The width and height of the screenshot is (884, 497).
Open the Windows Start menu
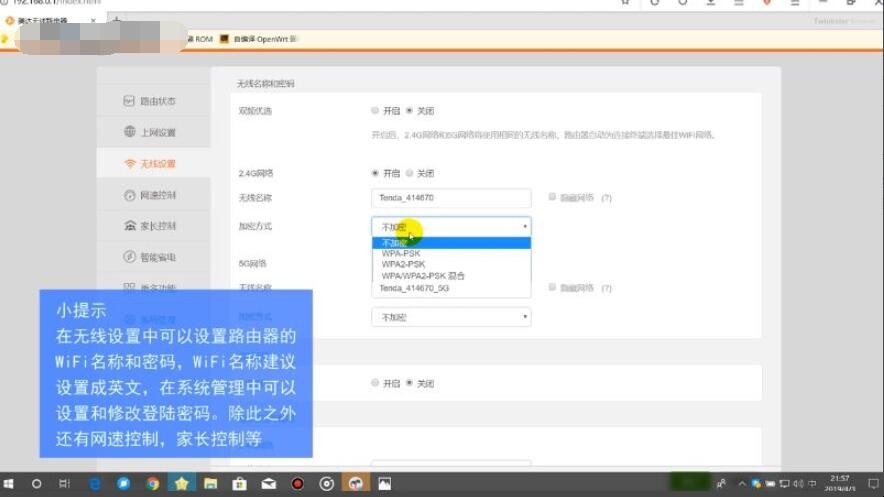[x=8, y=483]
